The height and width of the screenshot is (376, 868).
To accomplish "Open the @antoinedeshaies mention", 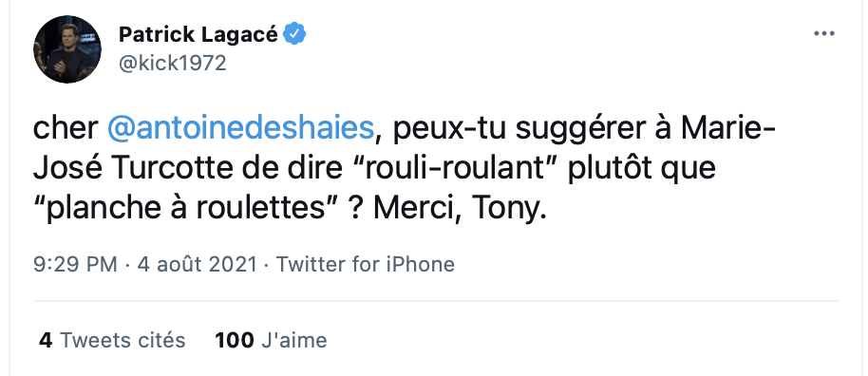I will (x=240, y=128).
